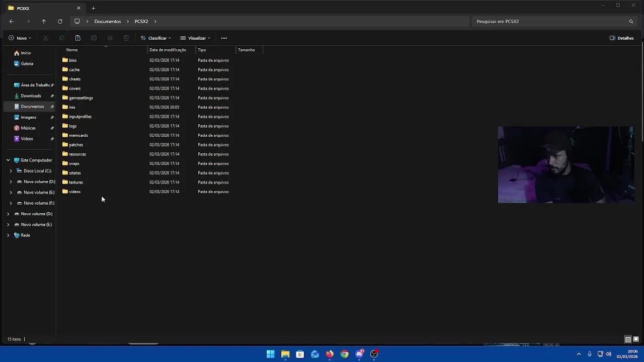644x362 pixels.
Task: Open Downloads in quick access
Action: coord(31,96)
